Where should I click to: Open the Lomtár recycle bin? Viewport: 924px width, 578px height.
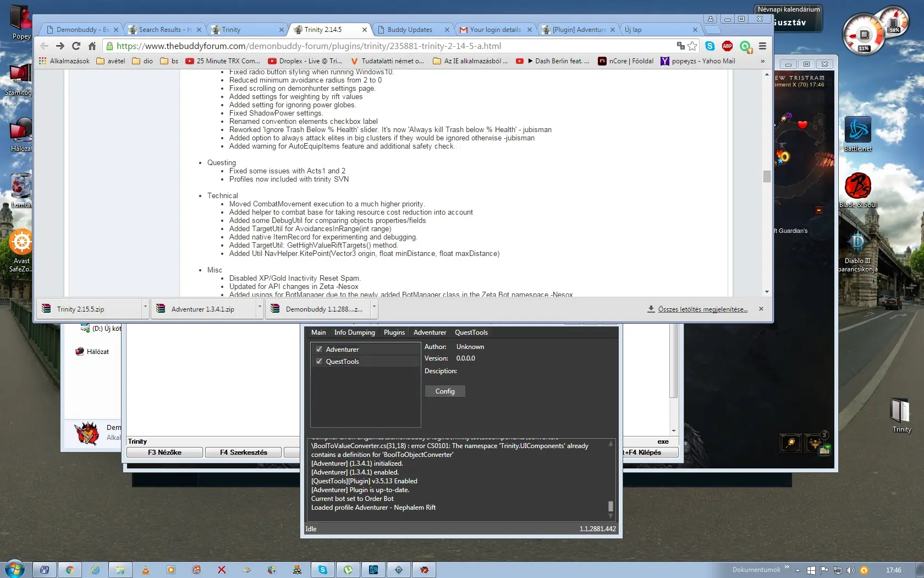point(21,190)
